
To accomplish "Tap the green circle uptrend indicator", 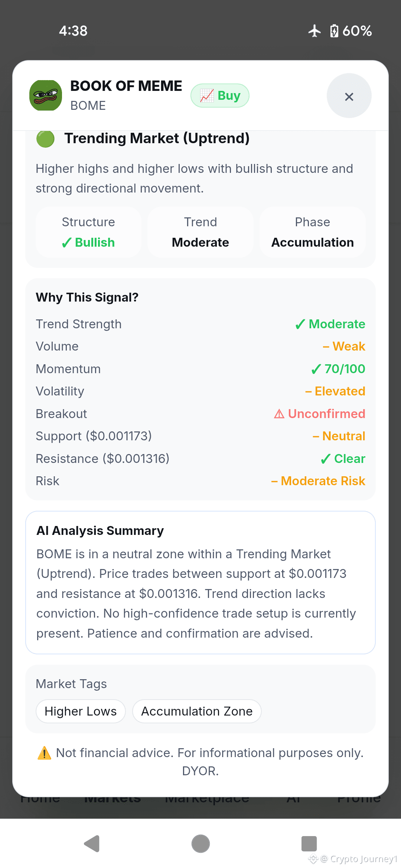I will 45,139.
